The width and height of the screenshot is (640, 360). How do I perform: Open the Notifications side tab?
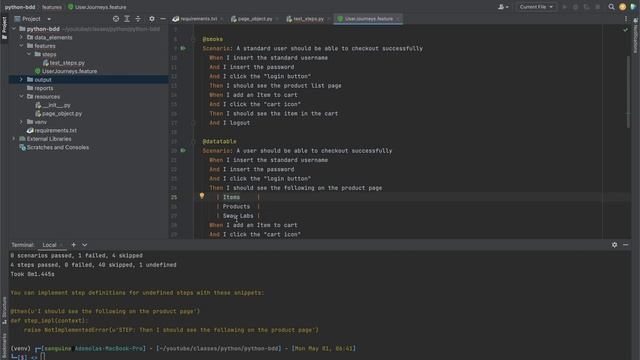(x=636, y=35)
